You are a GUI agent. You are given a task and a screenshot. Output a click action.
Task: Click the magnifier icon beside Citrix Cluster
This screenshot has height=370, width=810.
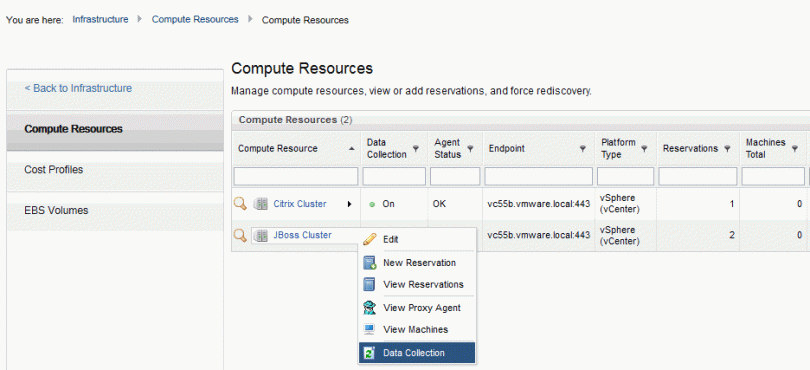[x=240, y=204]
